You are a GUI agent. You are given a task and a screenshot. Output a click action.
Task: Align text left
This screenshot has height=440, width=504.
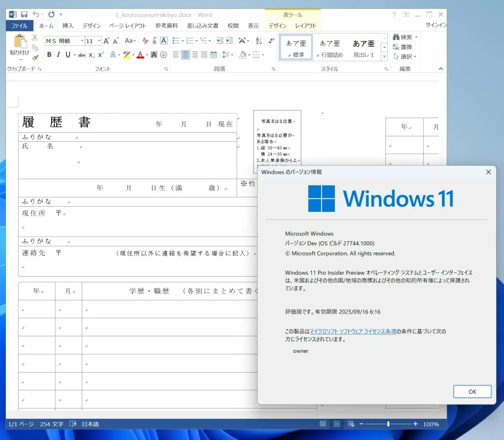(x=176, y=55)
